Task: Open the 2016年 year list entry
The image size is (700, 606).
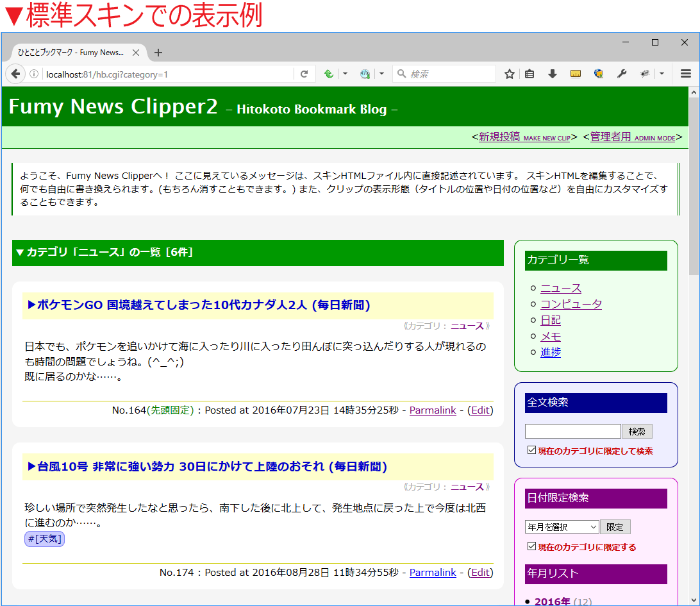Action: (552, 601)
